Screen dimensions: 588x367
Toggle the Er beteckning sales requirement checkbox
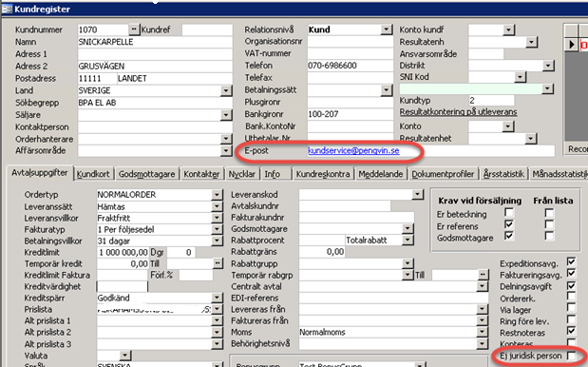click(509, 213)
